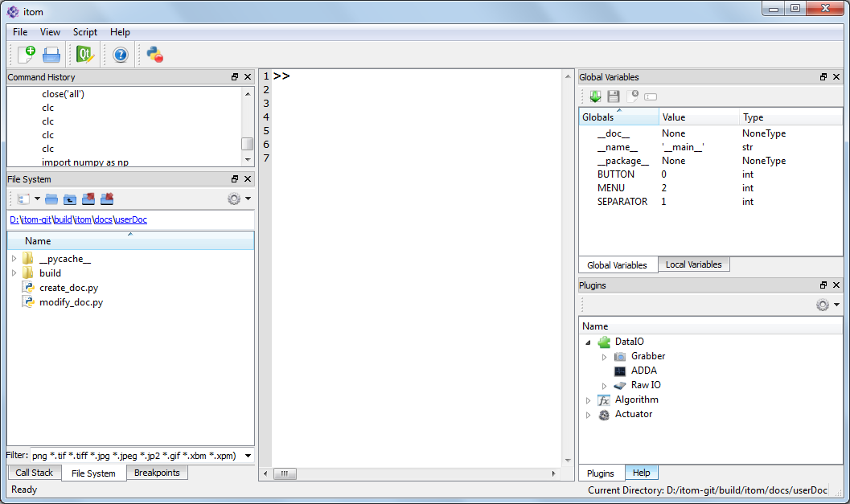Import variables with the green arrow icon
850x504 pixels.
[595, 96]
